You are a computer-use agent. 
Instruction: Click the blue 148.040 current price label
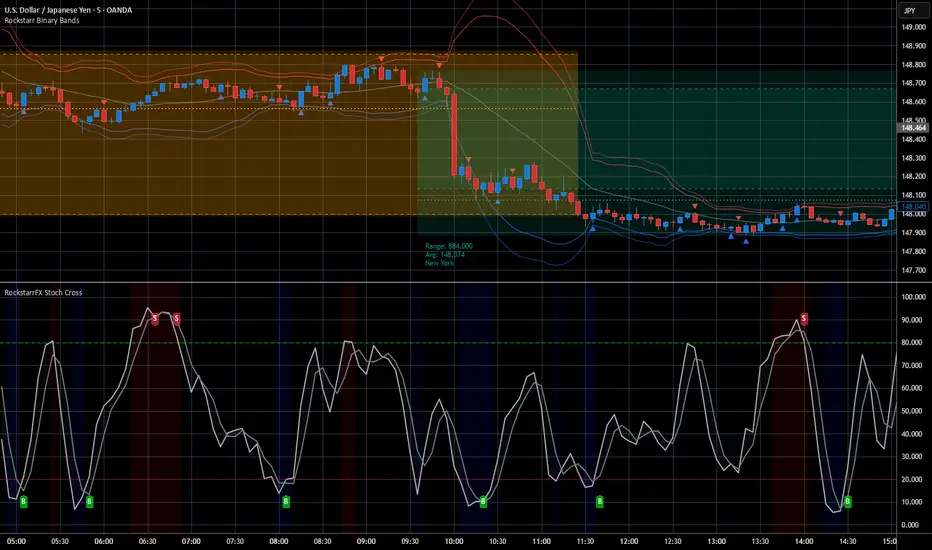[911, 206]
